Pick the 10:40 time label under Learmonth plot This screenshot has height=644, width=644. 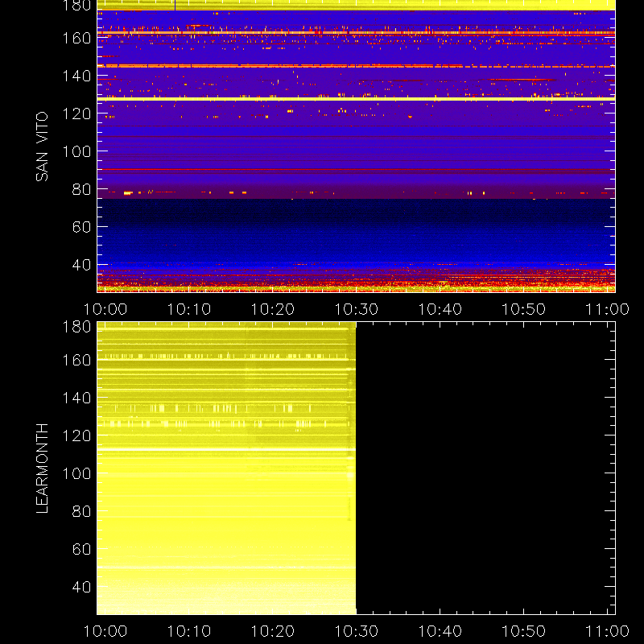(440, 631)
